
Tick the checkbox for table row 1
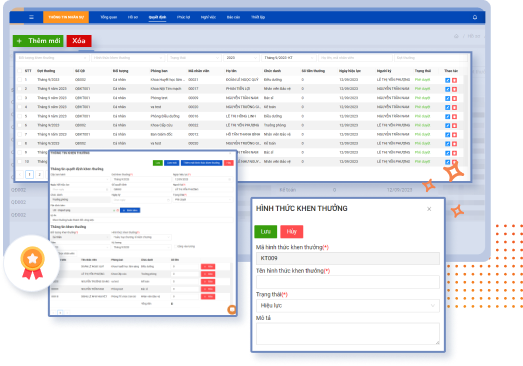20,80
